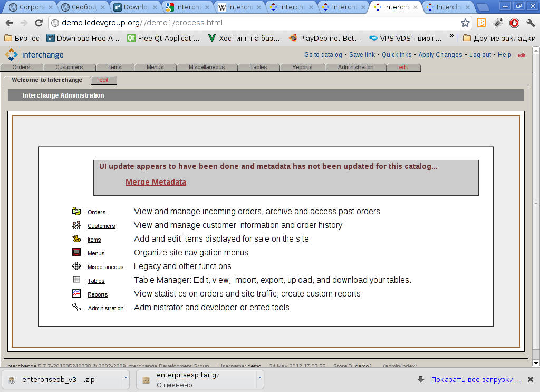This screenshot has width=540, height=392.
Task: Bookmark page with star icon
Action: [x=465, y=23]
